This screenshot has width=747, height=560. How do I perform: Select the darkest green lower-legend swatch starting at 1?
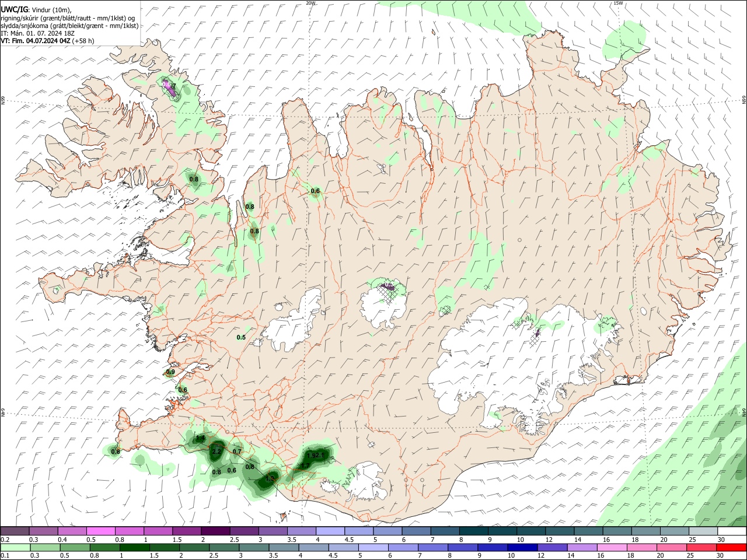coord(135,547)
